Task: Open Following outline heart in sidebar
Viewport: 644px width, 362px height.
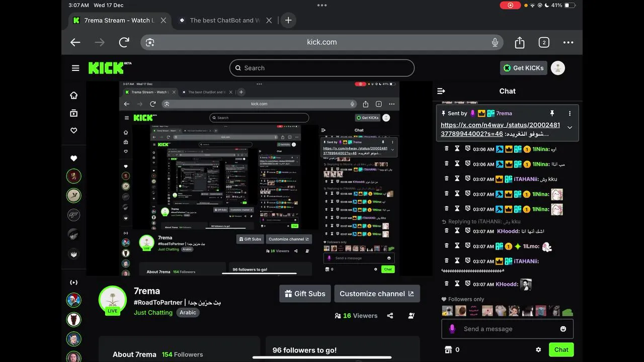Action: pyautogui.click(x=73, y=131)
